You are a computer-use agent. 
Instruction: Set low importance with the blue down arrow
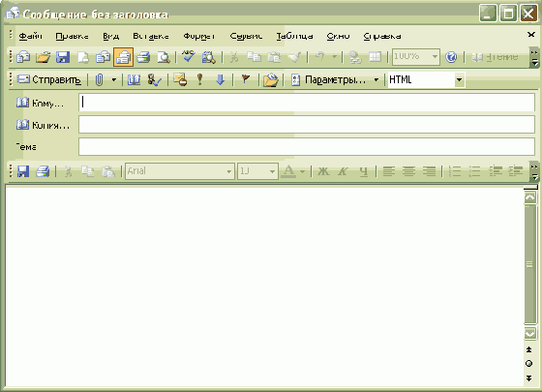tap(221, 79)
